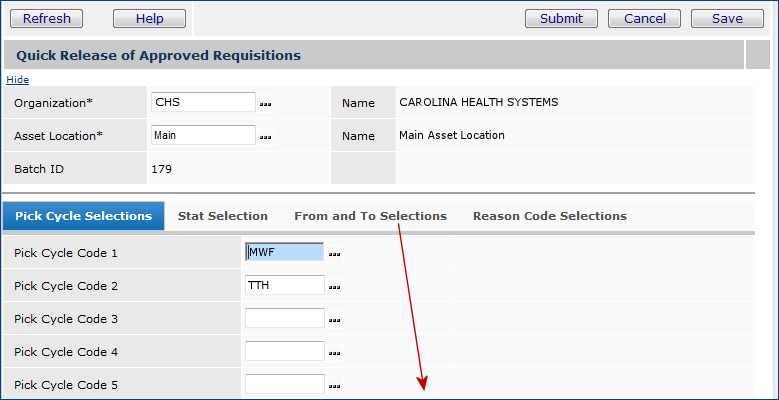Screen dimensions: 779x400
Task: Open the Stat Selection tab
Action: click(x=223, y=216)
